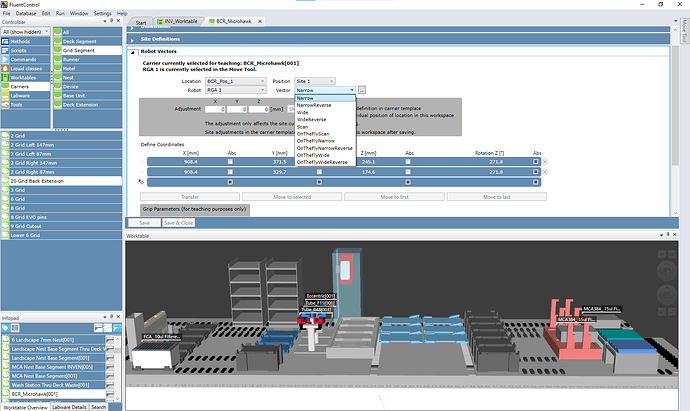
Task: Toggle X Abs checkbox in empty new row
Action: pos(230,182)
